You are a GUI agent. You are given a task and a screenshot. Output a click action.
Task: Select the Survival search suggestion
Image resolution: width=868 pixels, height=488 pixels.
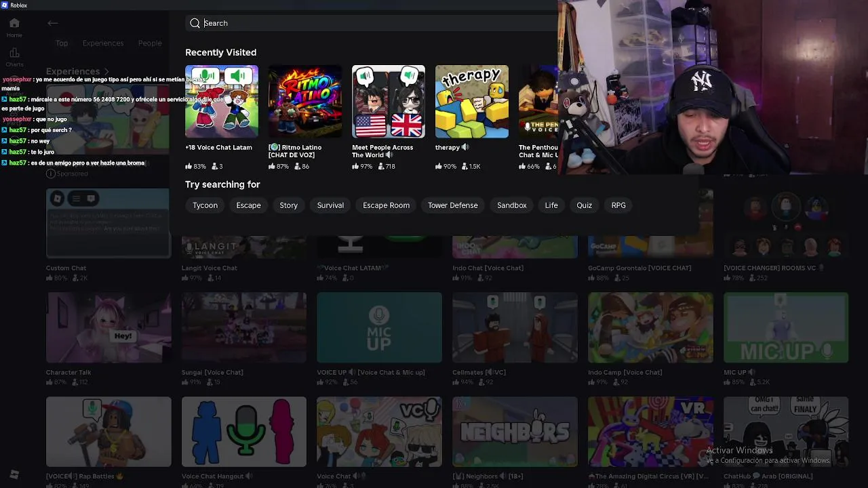330,205
